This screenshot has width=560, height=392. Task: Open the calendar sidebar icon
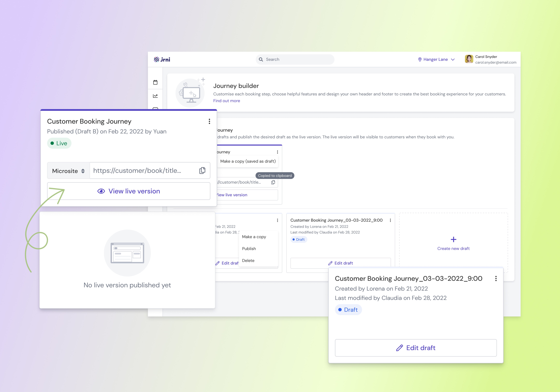(155, 82)
